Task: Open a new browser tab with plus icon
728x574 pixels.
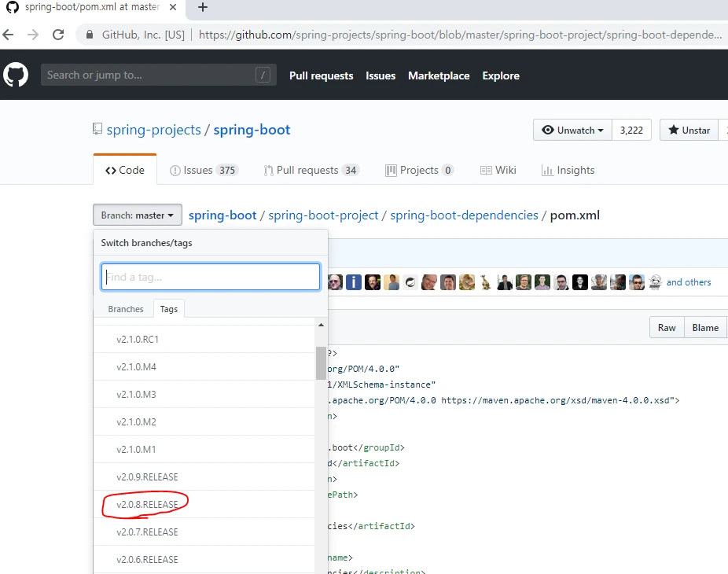Action: tap(202, 7)
